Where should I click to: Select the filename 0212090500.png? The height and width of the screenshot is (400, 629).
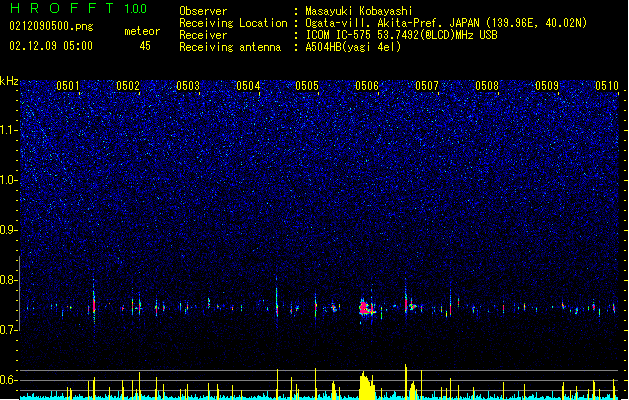click(x=51, y=27)
